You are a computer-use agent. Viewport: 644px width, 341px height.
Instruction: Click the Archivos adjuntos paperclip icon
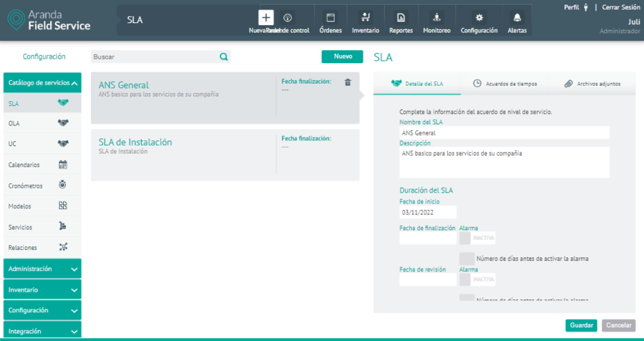pyautogui.click(x=568, y=84)
